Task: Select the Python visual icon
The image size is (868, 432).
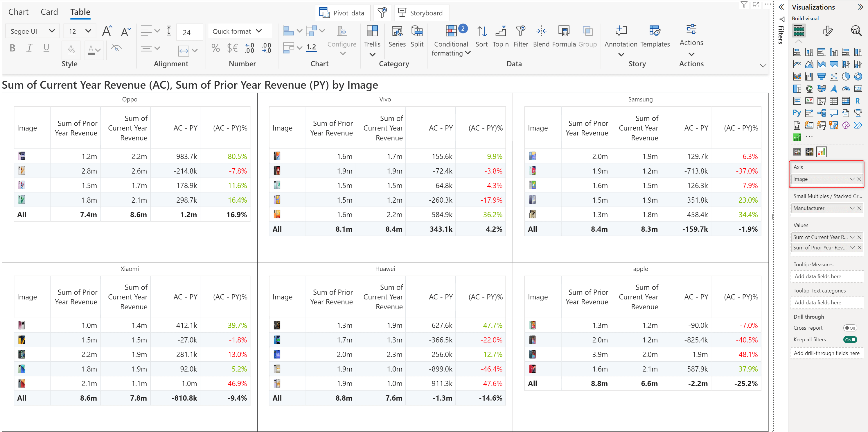Action: (x=797, y=113)
